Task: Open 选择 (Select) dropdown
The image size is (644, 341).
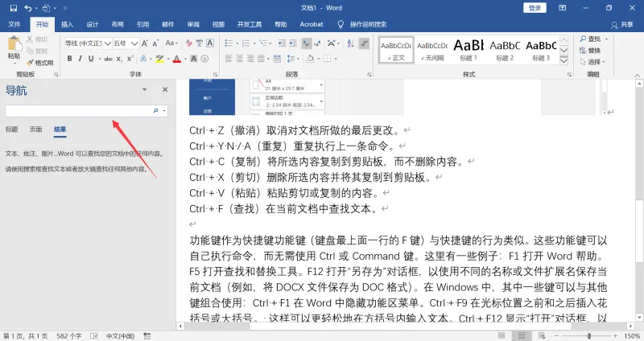Action: (592, 62)
